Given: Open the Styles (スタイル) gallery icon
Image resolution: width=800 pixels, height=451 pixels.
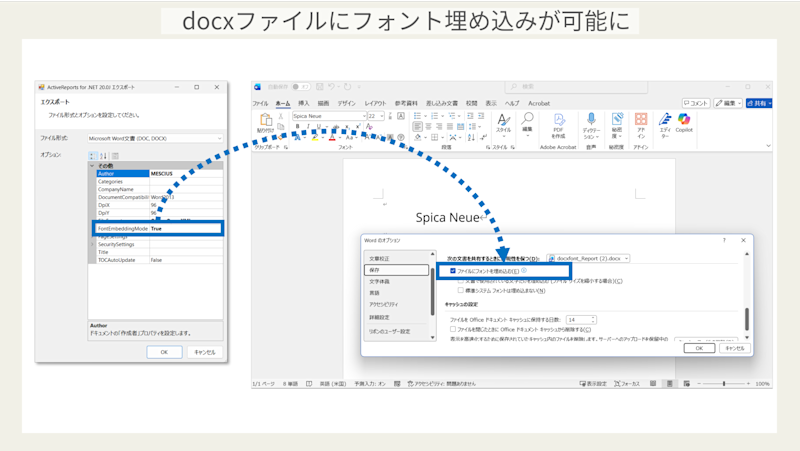Looking at the screenshot, I should (x=504, y=120).
